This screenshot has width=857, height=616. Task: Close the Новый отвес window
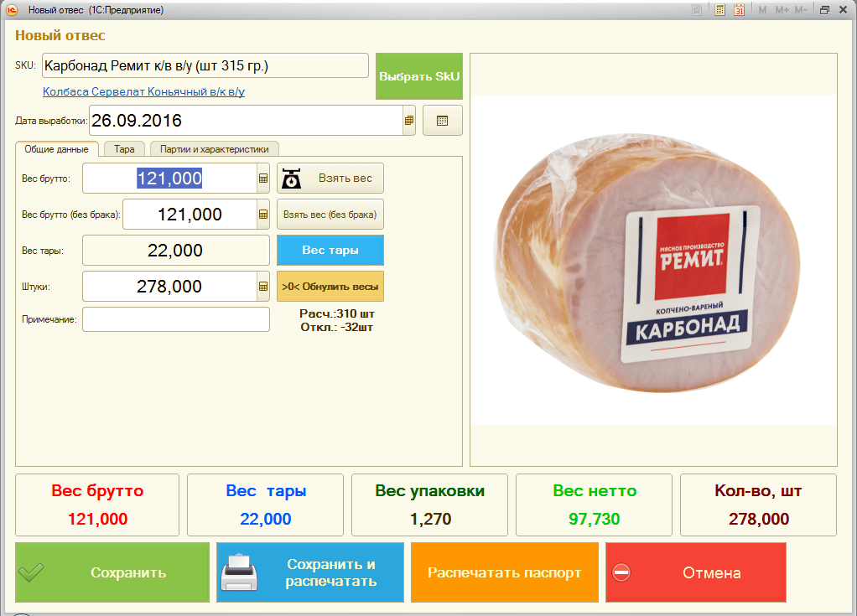(x=844, y=10)
